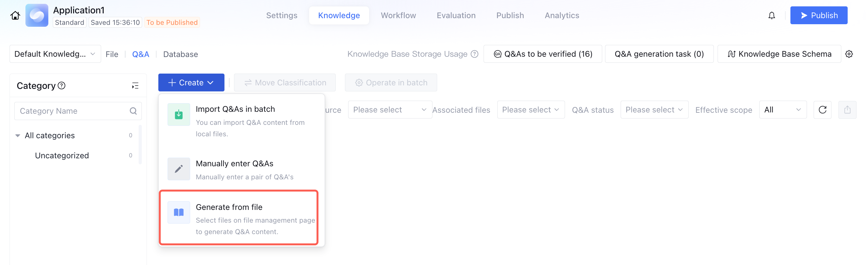The height and width of the screenshot is (265, 868).
Task: Open the Associated files dropdown
Action: [x=530, y=110]
